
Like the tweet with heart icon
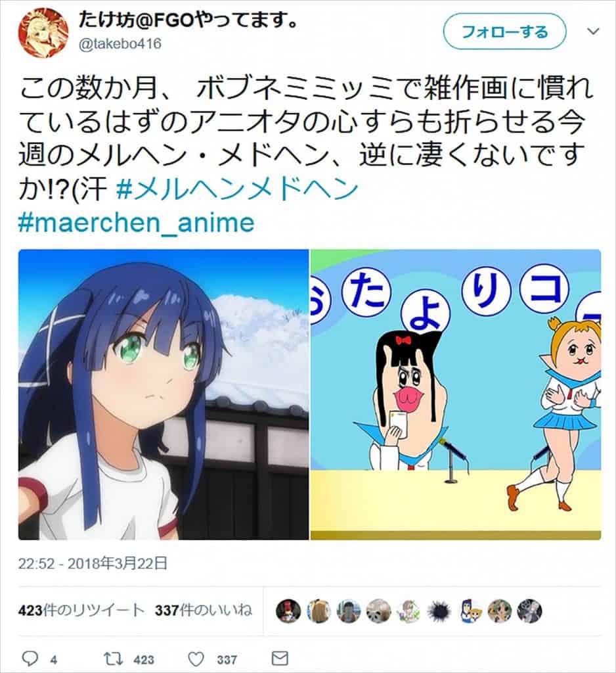[196, 659]
